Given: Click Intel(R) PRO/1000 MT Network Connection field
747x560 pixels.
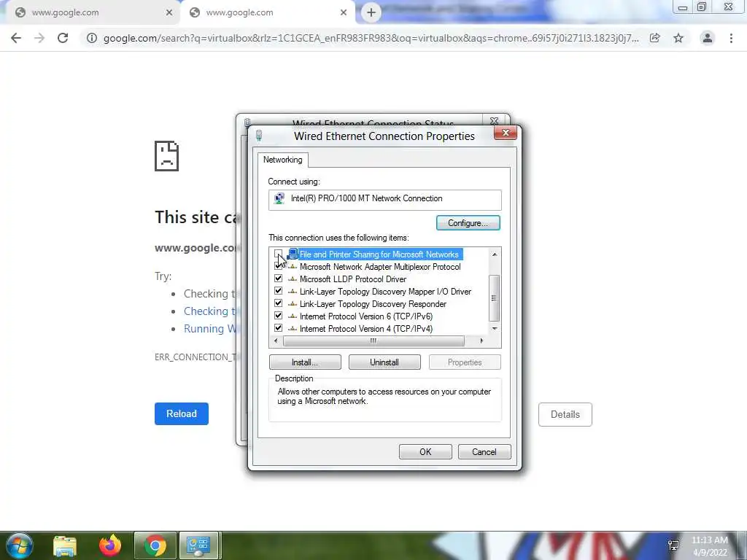Looking at the screenshot, I should click(385, 200).
